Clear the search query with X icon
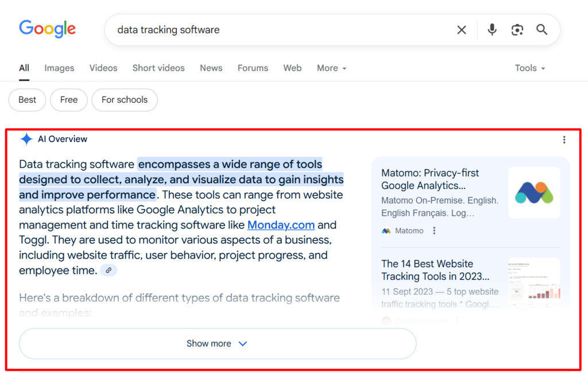This screenshot has width=588, height=381. (x=462, y=30)
